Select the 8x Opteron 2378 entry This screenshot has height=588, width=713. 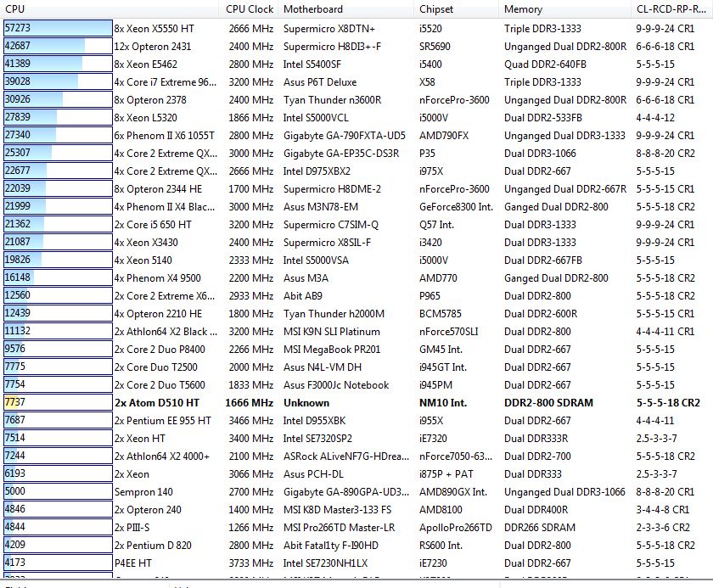(x=150, y=100)
